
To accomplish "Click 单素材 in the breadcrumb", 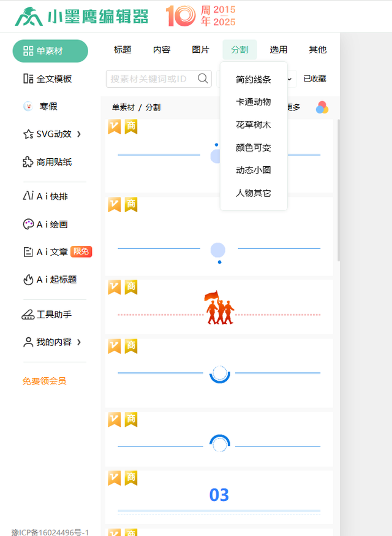I will point(123,107).
